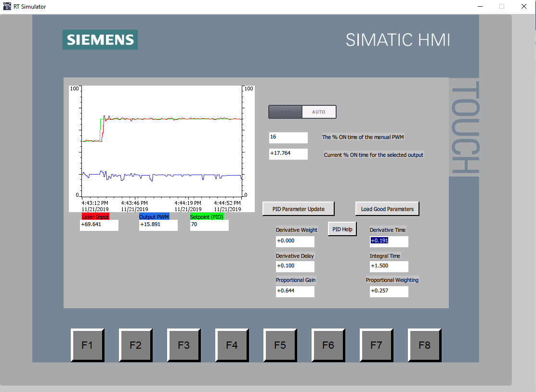The image size is (536, 392).
Task: Click the F8 function key
Action: (x=425, y=345)
